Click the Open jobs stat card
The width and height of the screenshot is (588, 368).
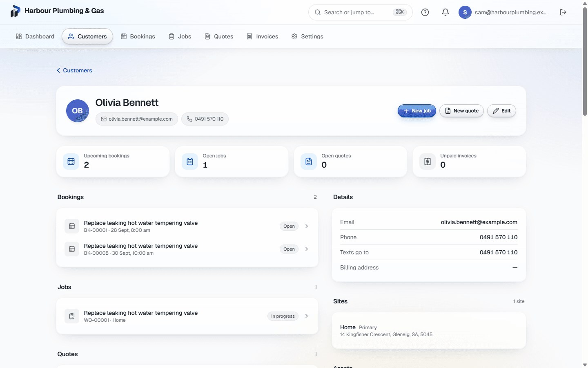(x=232, y=162)
